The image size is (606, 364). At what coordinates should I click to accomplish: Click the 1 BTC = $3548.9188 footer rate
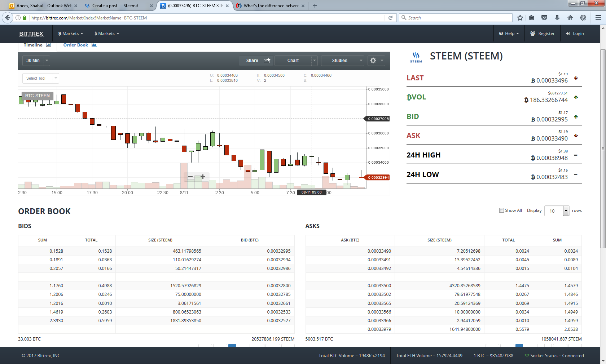point(493,356)
